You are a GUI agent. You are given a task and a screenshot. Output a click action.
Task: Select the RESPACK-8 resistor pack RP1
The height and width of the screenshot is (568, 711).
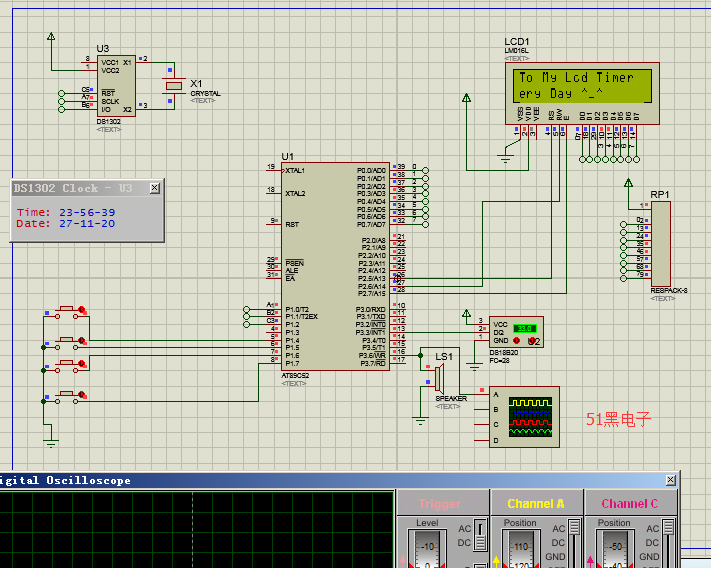point(661,244)
